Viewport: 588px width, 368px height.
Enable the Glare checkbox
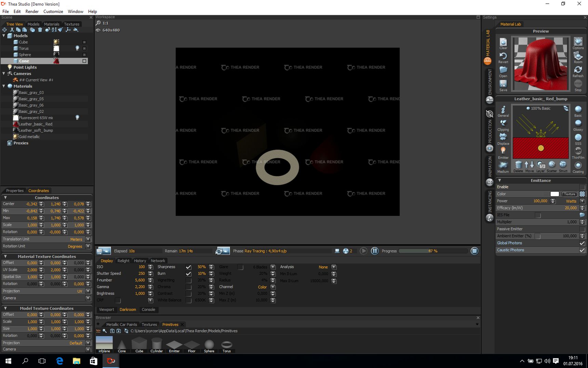[x=240, y=267]
